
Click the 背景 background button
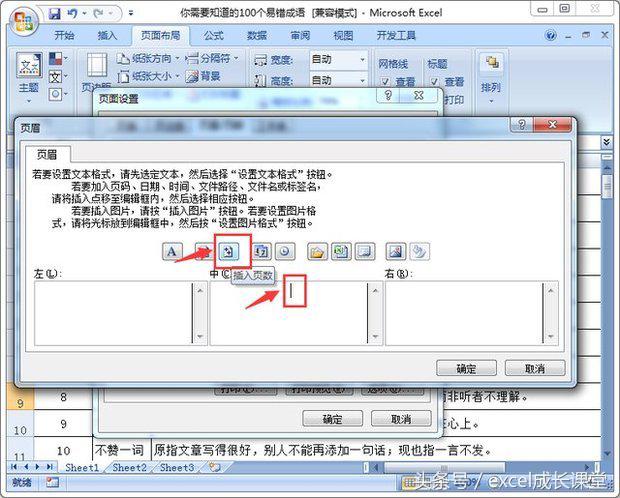203,76
